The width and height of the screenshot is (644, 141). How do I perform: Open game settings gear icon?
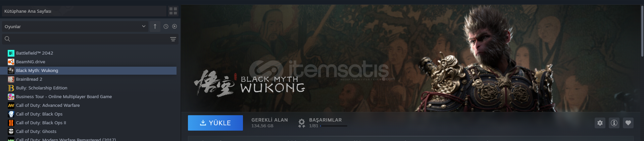pos(600,123)
